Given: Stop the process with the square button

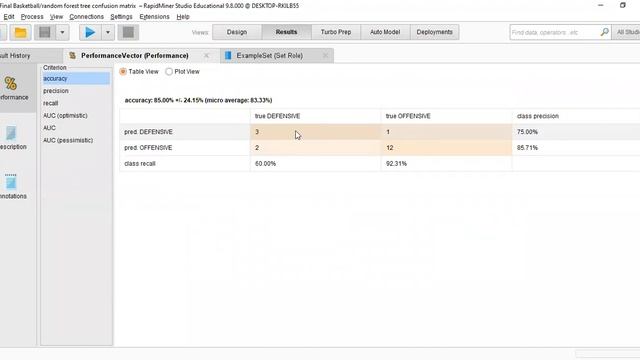Looking at the screenshot, I should (128, 32).
